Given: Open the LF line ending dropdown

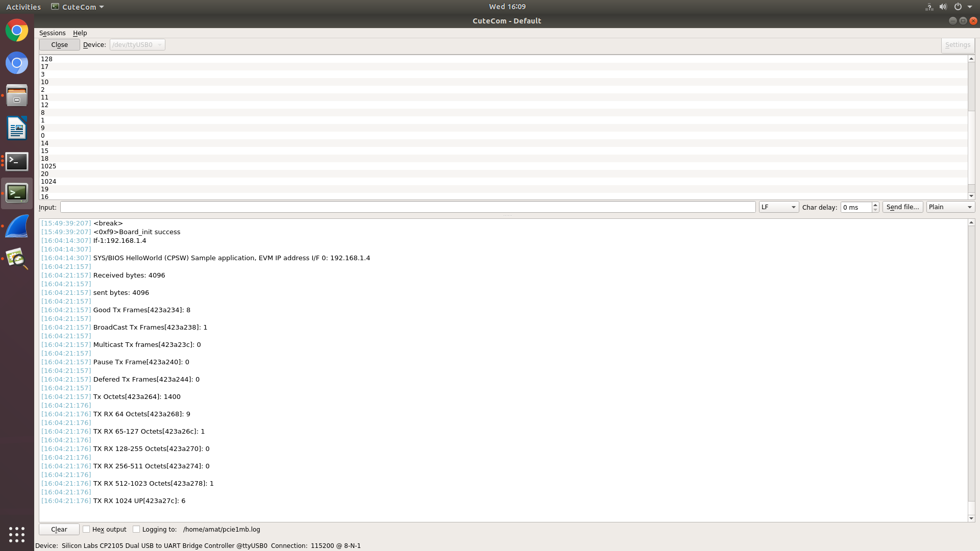Looking at the screenshot, I should point(778,207).
